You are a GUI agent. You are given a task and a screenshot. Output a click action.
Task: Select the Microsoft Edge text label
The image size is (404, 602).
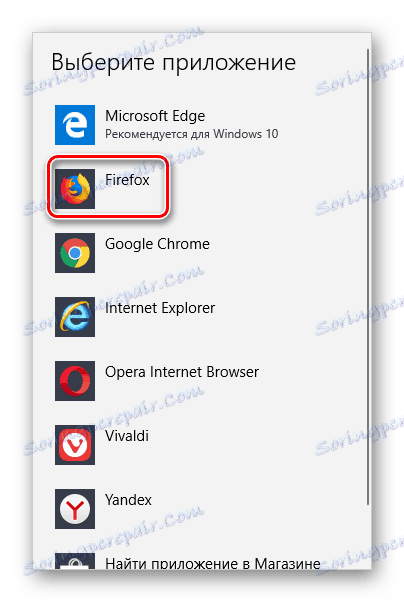155,116
